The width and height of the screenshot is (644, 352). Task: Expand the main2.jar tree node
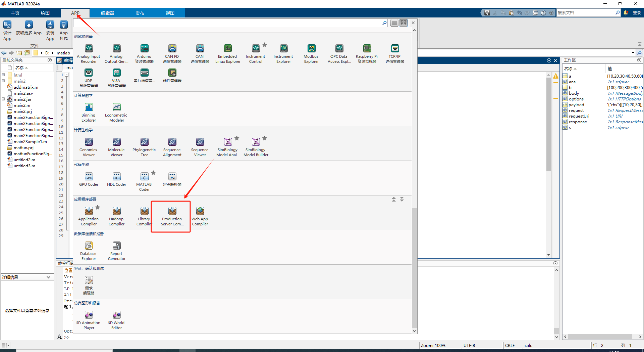point(3,99)
